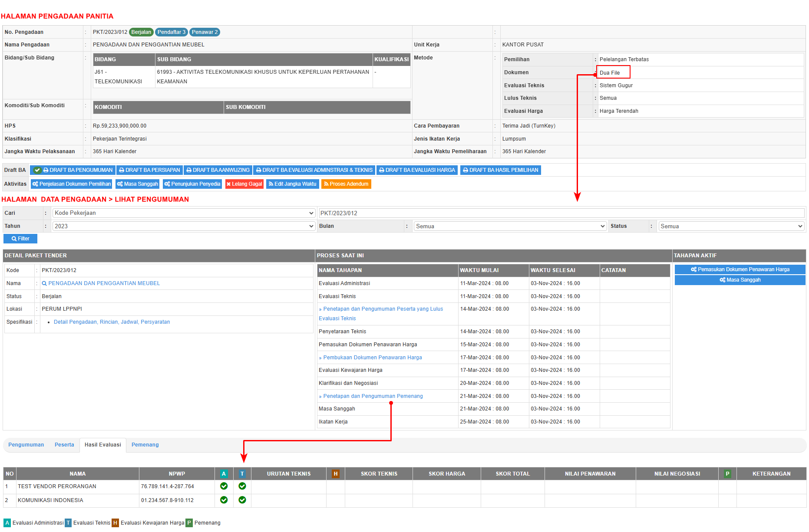Switch to the Peserta tab

[x=64, y=445]
